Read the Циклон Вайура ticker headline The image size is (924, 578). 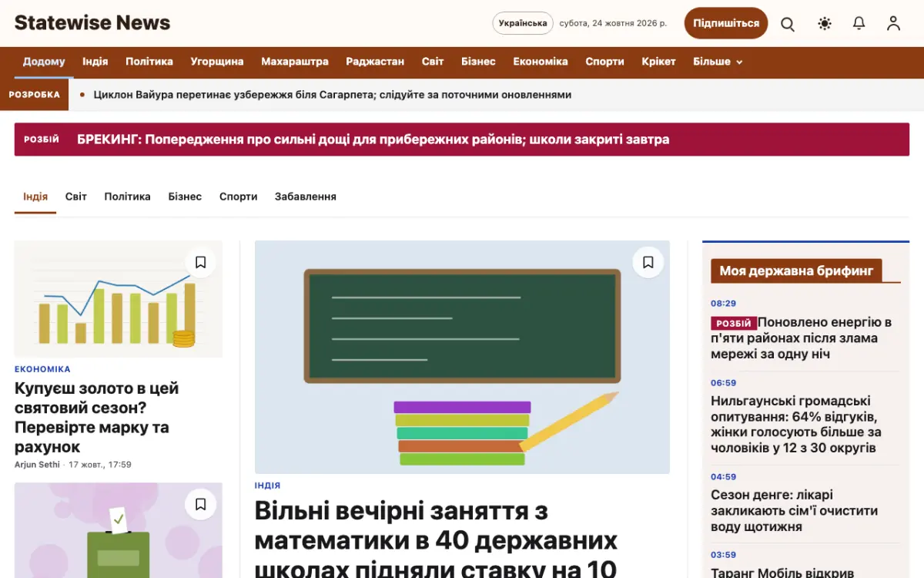click(x=333, y=95)
